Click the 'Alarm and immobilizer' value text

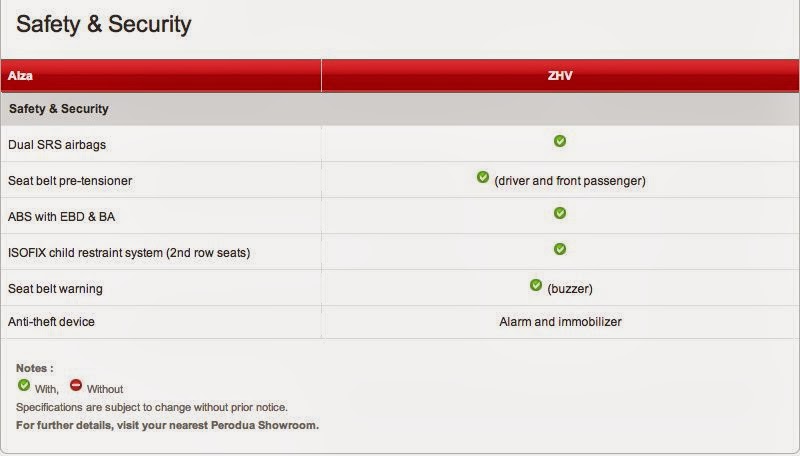(560, 322)
